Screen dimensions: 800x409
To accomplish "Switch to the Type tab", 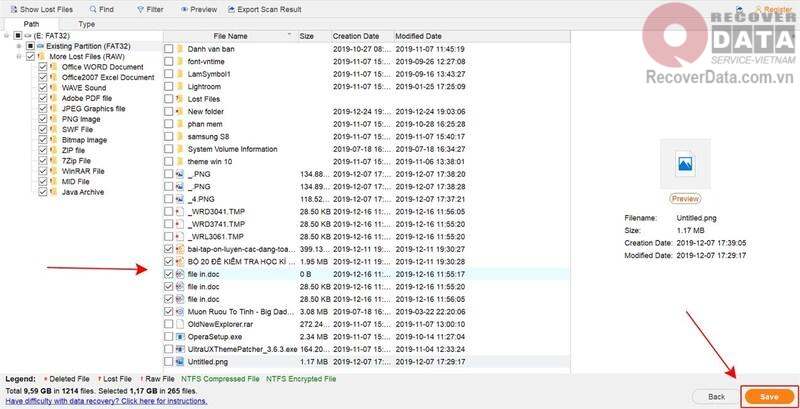I will (87, 24).
